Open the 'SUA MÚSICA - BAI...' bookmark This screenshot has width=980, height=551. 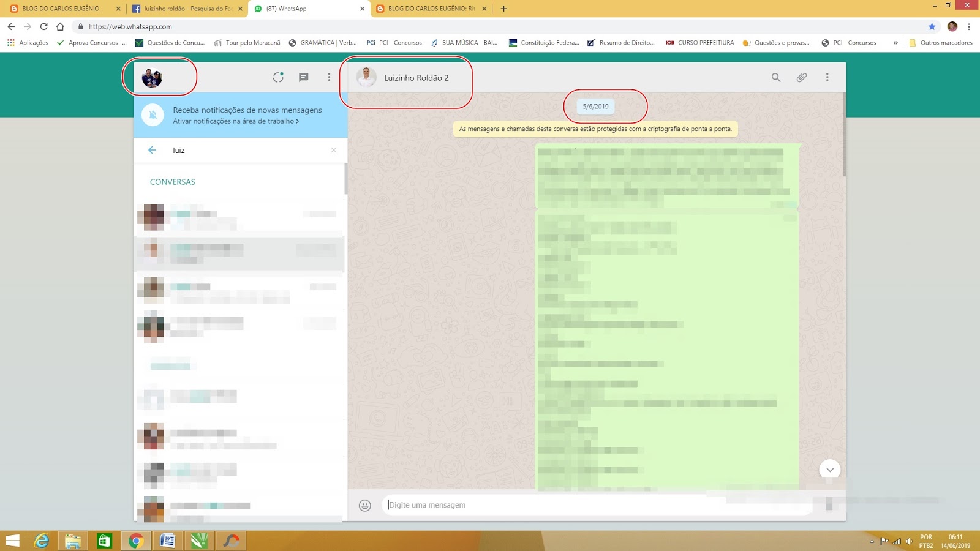click(x=464, y=43)
